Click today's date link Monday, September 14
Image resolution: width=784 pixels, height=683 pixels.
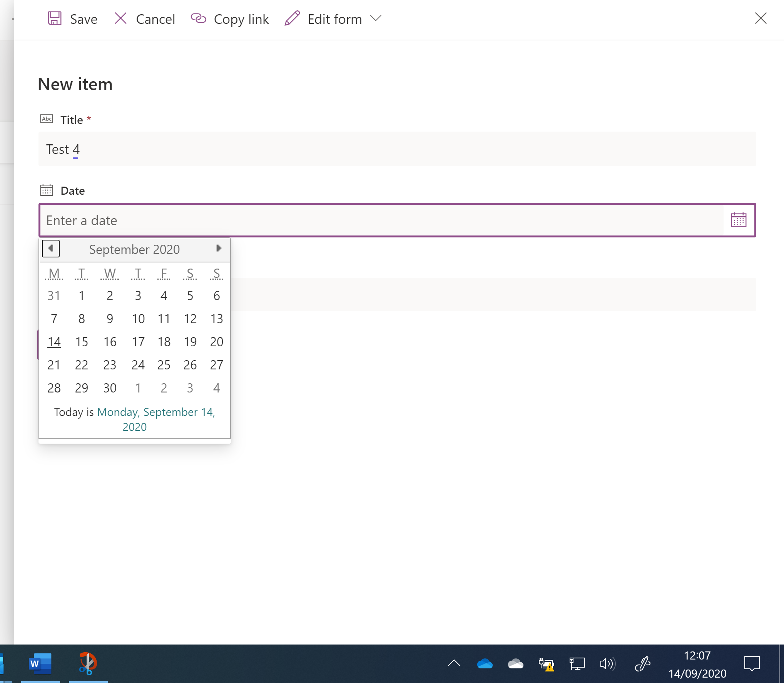(155, 412)
